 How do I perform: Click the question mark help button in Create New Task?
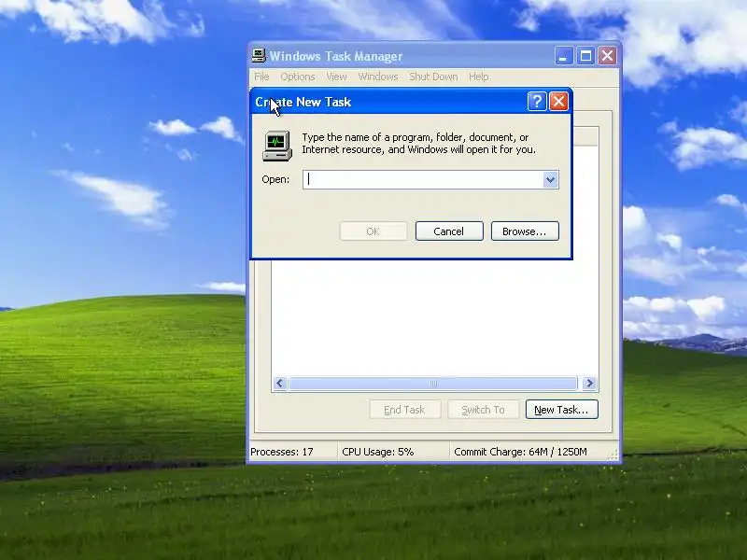point(537,102)
